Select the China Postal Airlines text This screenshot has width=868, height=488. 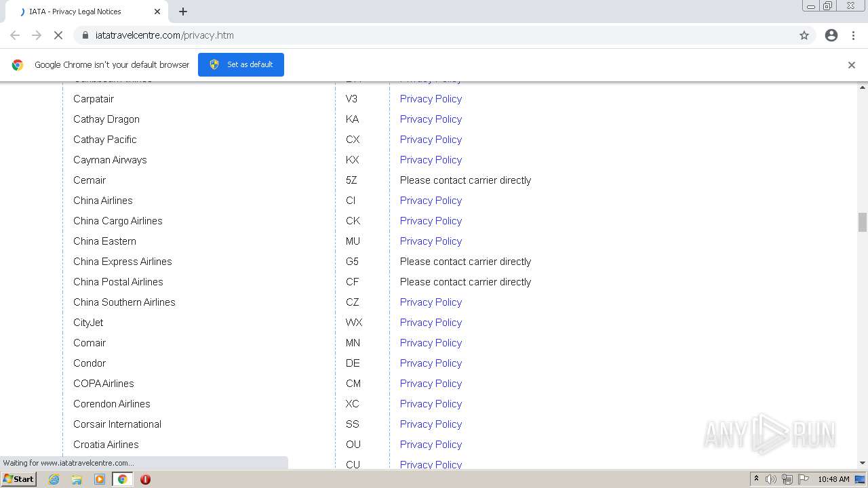click(x=118, y=282)
